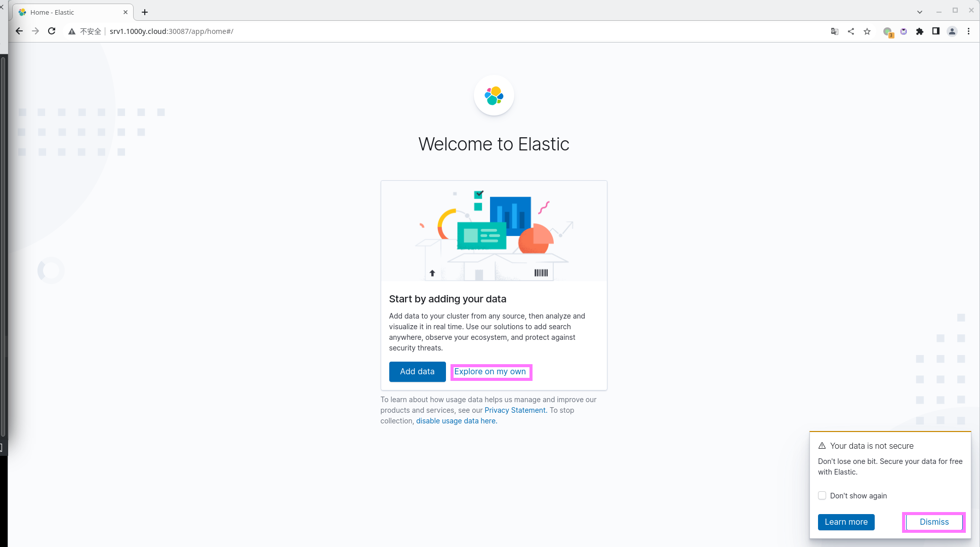Screen dimensions: 980x547
Task: Click Explore on my own
Action: point(490,372)
